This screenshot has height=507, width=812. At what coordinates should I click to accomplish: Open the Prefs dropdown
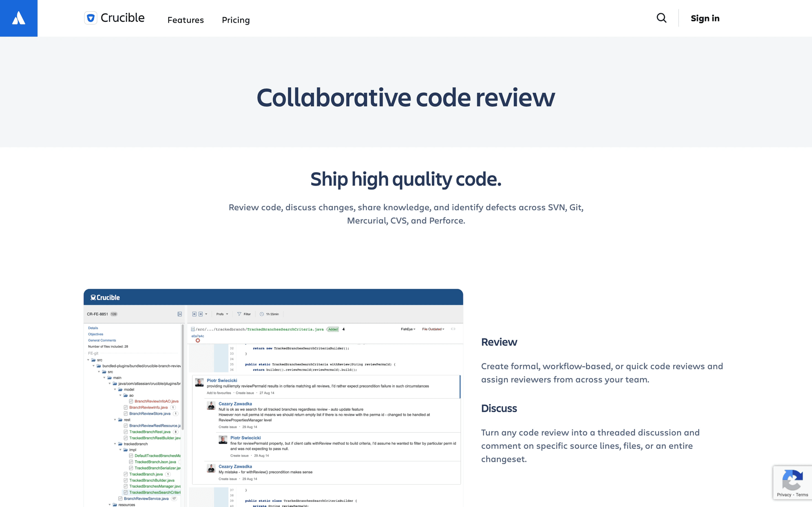[x=221, y=314]
